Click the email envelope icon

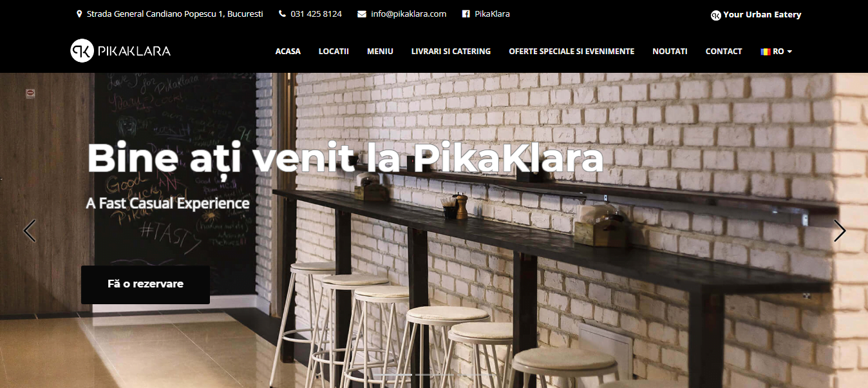[362, 14]
